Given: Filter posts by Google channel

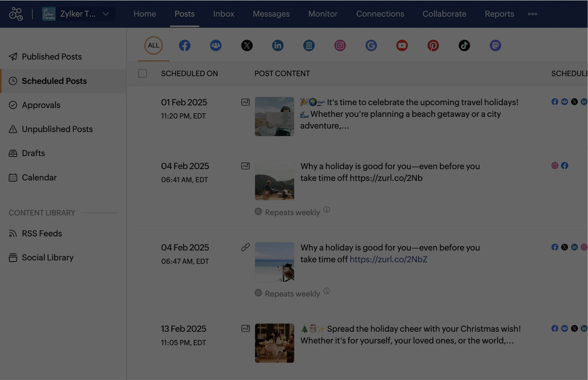Looking at the screenshot, I should [371, 46].
